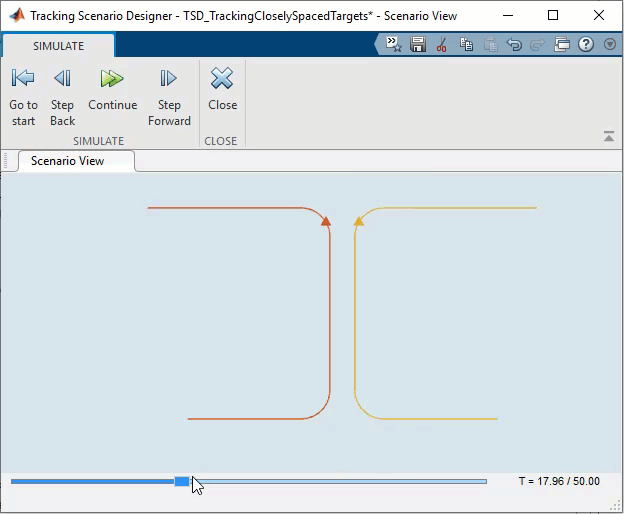Click the document tab bar grip handle
This screenshot has width=624, height=514.
tap(6, 161)
